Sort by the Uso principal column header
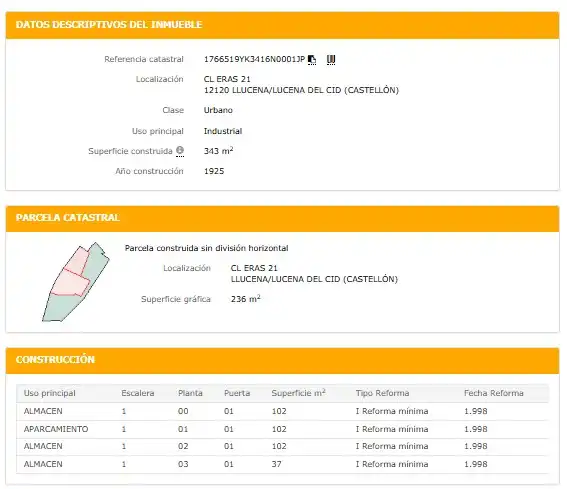This screenshot has width=567, height=489. [50, 393]
